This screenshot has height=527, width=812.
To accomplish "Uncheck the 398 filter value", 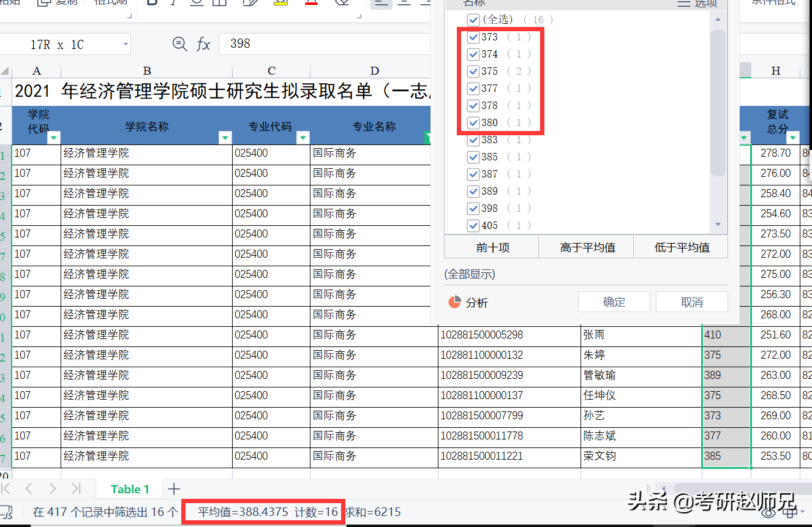I will click(473, 208).
